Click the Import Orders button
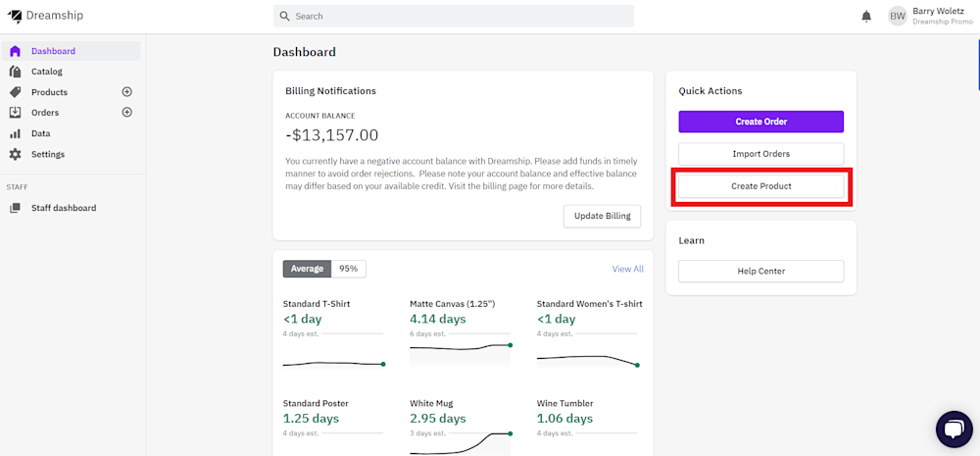This screenshot has width=980, height=456. pyautogui.click(x=761, y=154)
